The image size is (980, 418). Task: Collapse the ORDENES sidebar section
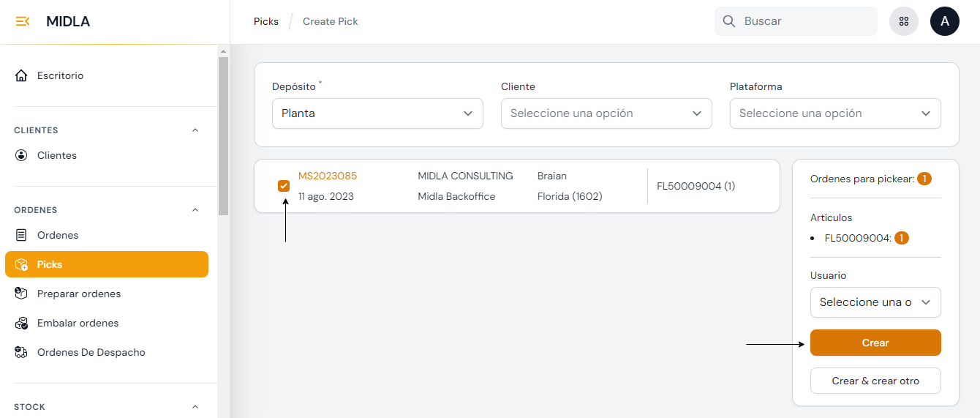click(195, 210)
